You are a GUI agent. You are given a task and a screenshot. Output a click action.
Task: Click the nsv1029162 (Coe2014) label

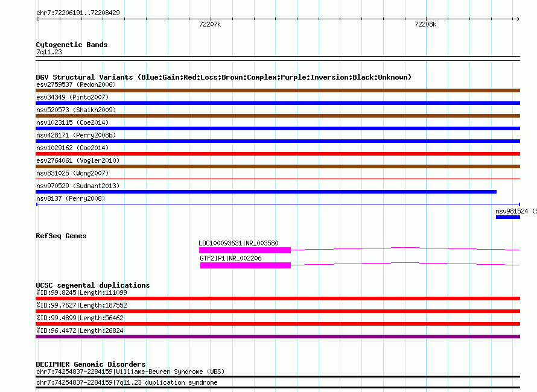[72, 148]
